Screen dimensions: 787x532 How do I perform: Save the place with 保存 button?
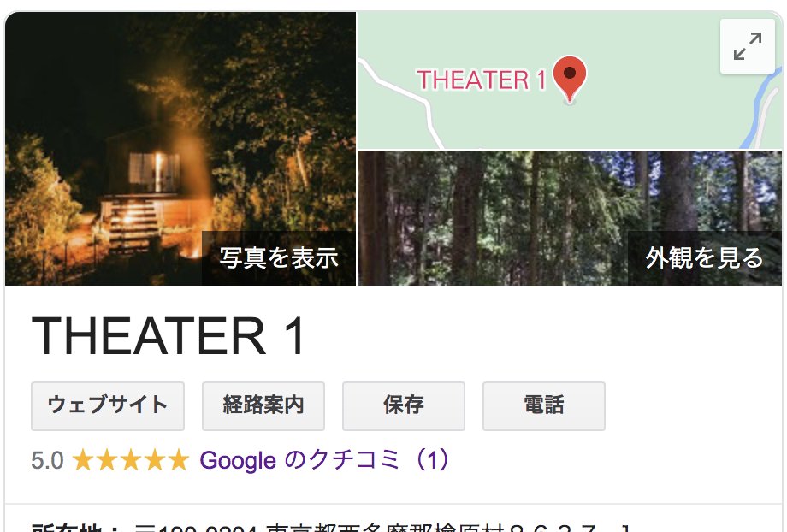[x=404, y=406]
